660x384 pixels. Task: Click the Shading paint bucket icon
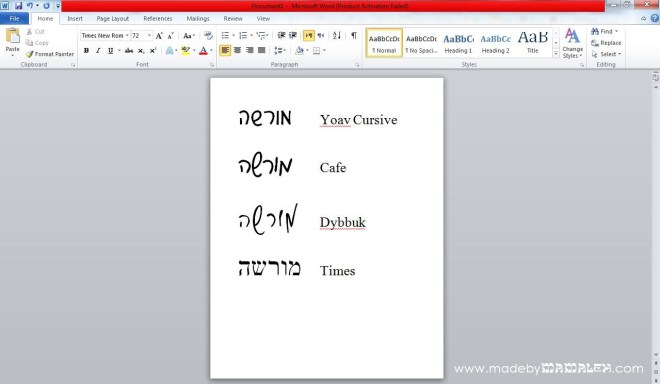click(x=299, y=51)
